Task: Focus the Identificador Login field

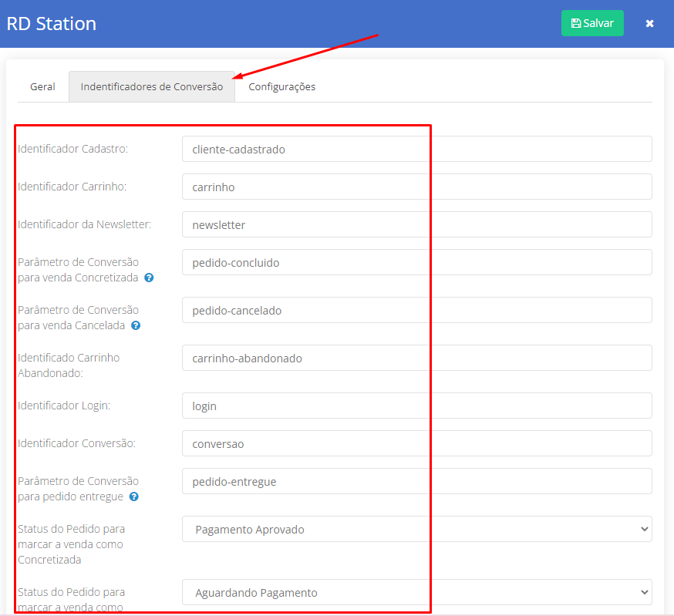Action: tap(417, 406)
